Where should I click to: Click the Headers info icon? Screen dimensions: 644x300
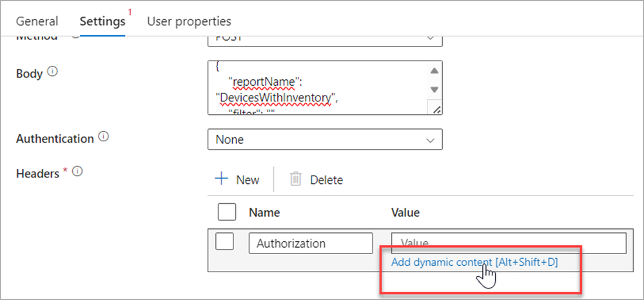click(77, 172)
